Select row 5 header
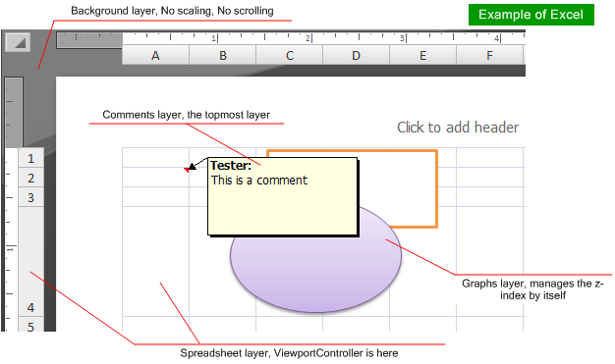 click(x=31, y=325)
